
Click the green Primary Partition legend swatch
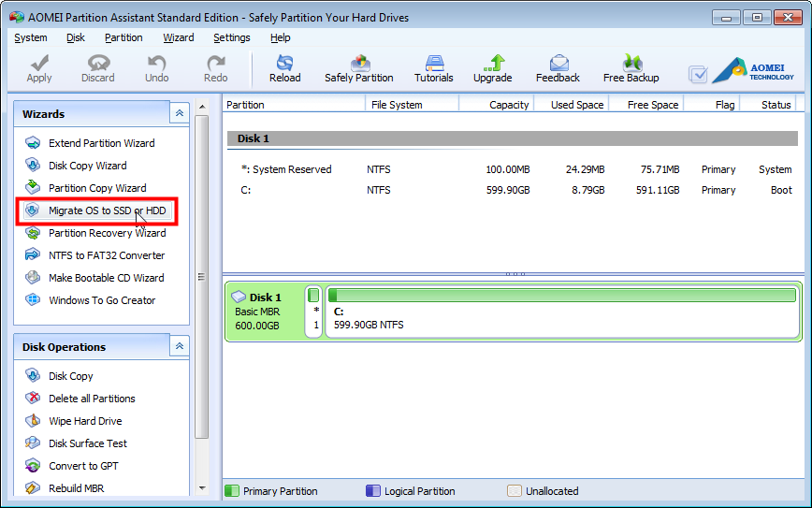(232, 490)
